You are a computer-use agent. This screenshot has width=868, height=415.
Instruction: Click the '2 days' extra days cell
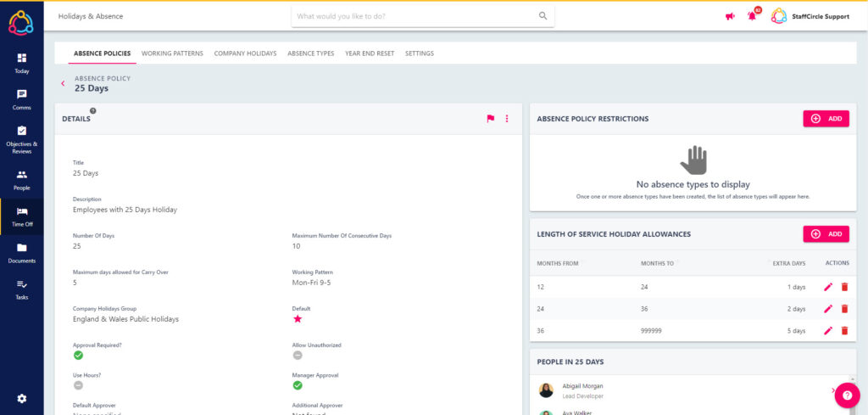click(x=796, y=309)
